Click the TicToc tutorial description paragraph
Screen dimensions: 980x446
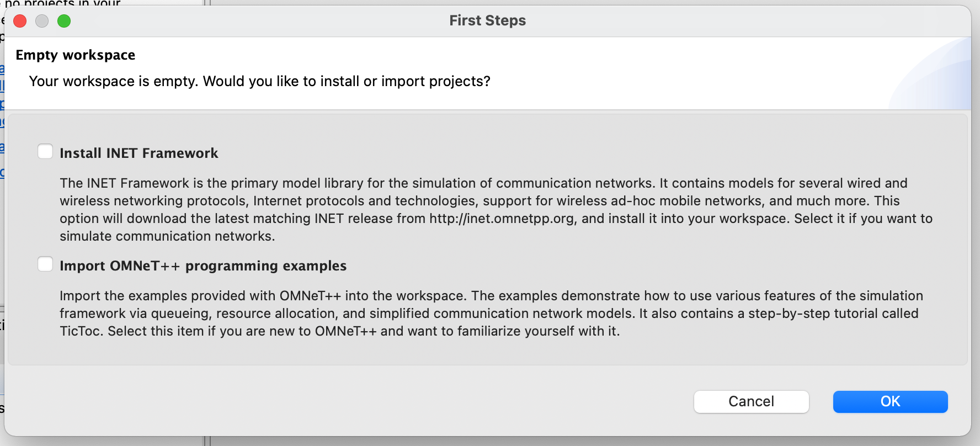[x=491, y=313]
